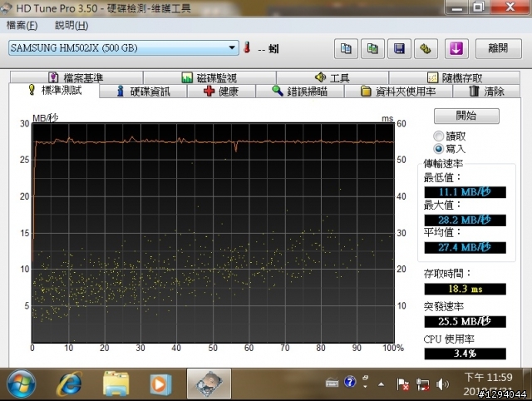The width and height of the screenshot is (532, 401).
Task: Switch to the 硬碟資訊 tab
Action: coord(143,92)
